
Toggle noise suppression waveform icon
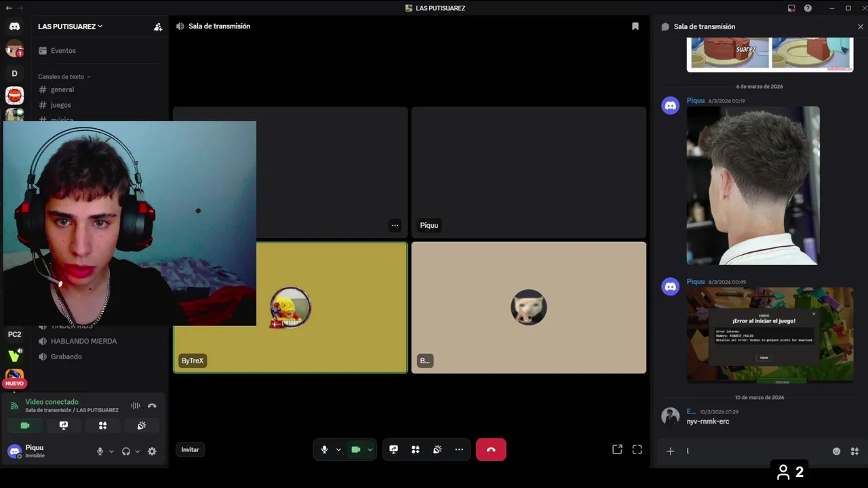[x=136, y=405]
